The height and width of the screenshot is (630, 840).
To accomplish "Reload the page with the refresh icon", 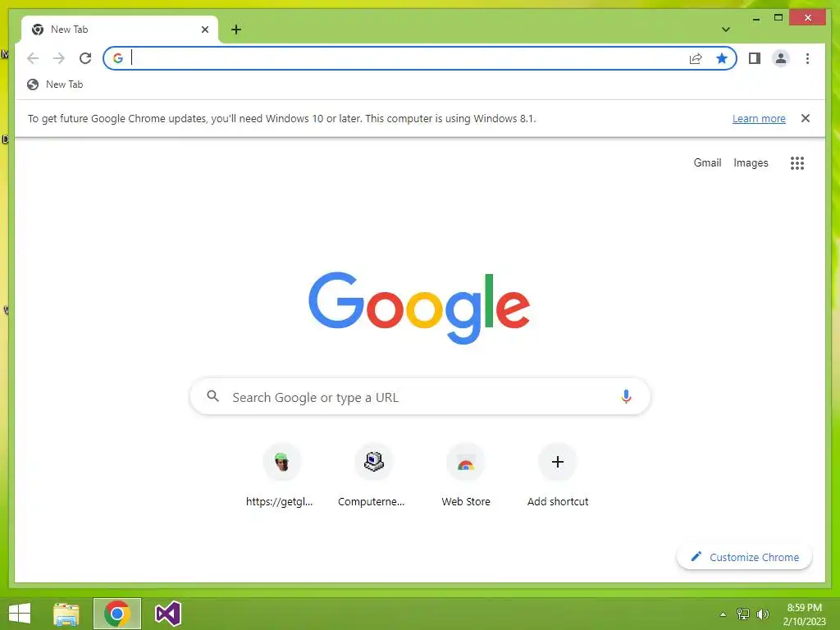I will [85, 58].
